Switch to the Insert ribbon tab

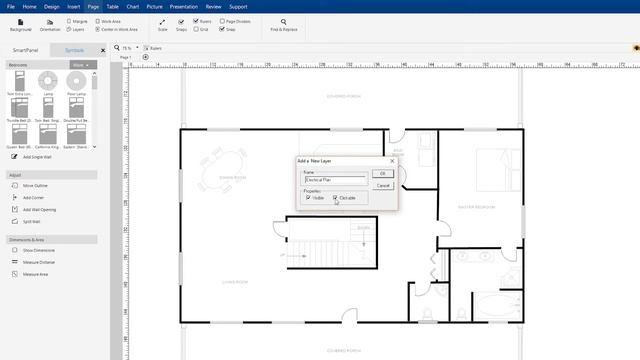click(74, 7)
